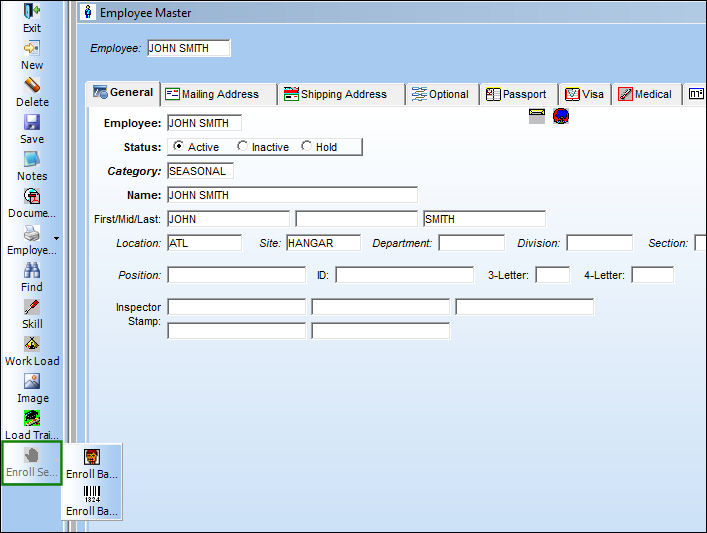Image resolution: width=707 pixels, height=533 pixels.
Task: Click the Section label link
Action: (668, 244)
